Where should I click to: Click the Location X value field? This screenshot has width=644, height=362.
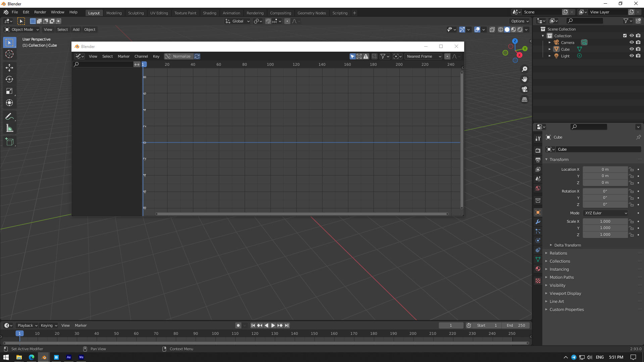(x=605, y=169)
